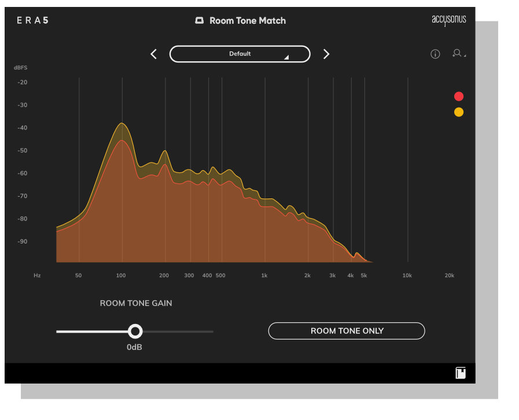Click the Room Tone Match title text

tap(248, 20)
